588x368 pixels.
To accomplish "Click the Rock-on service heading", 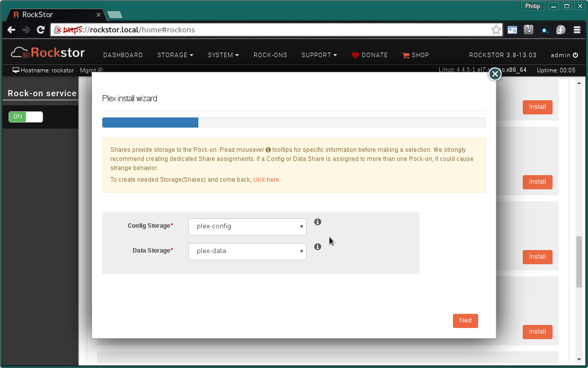I will click(x=42, y=94).
